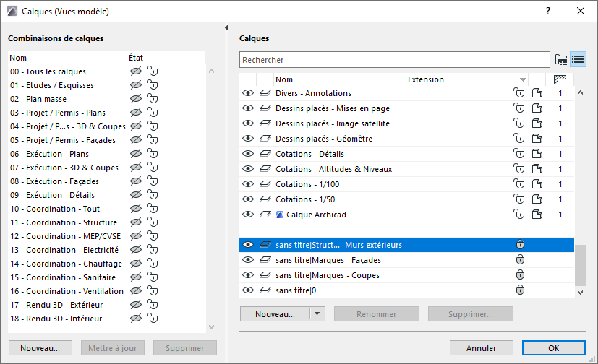Collapse the layer combinations panel arrow
Viewport: 598px width, 364px height.
[x=228, y=27]
